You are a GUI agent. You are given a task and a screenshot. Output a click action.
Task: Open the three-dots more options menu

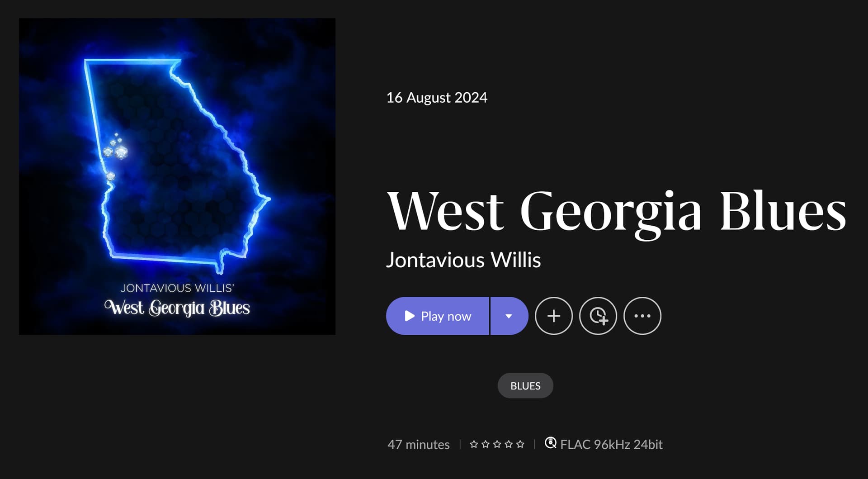click(x=642, y=316)
